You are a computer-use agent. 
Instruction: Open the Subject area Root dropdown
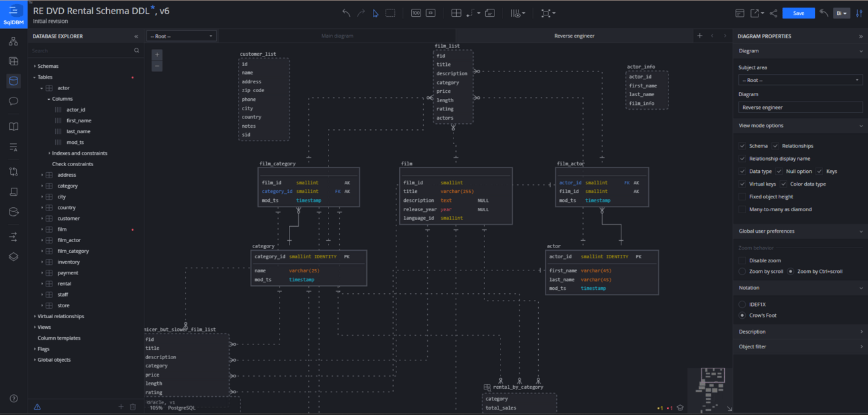click(x=800, y=80)
